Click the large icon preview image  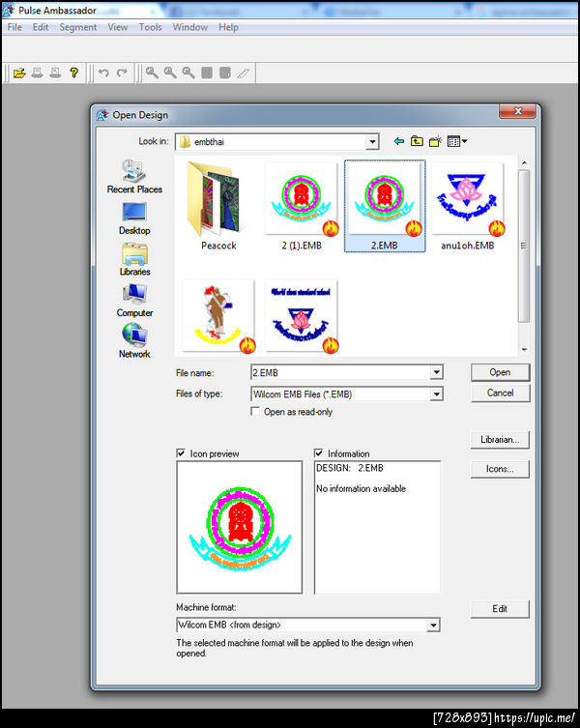point(239,528)
